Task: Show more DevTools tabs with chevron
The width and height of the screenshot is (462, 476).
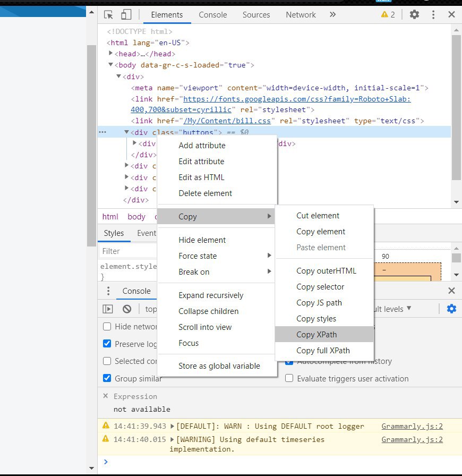Action: point(332,15)
